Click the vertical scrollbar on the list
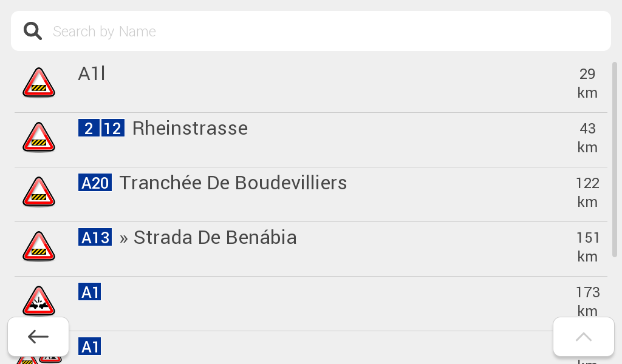 tap(614, 158)
